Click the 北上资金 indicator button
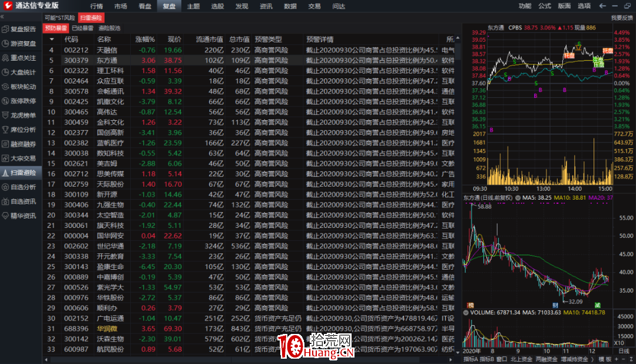The height and width of the screenshot is (364, 636). [x=521, y=359]
